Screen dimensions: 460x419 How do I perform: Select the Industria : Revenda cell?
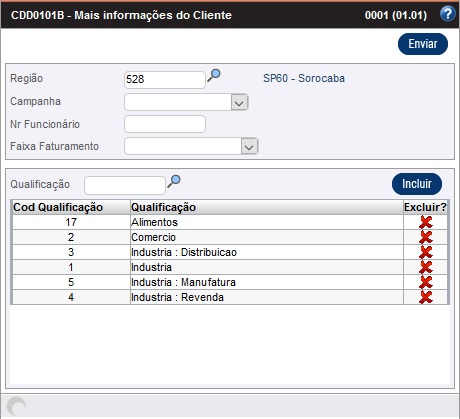click(x=267, y=297)
